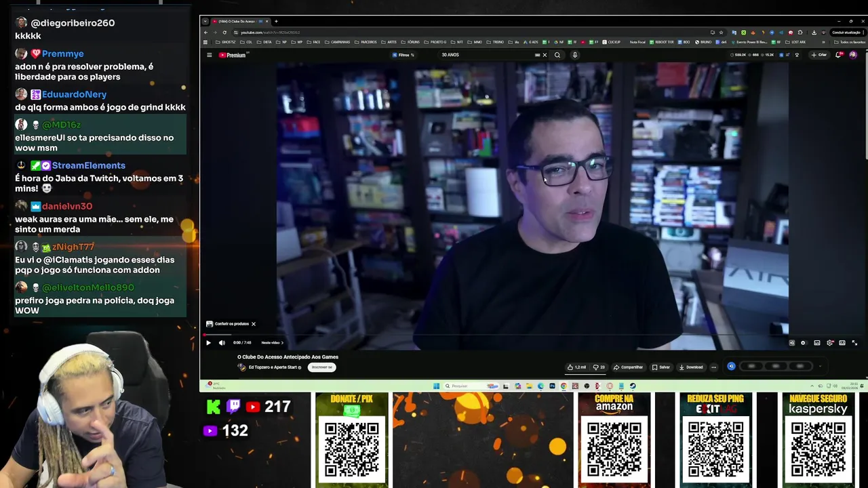Open more actions three-dot menu
The image size is (868, 488).
point(713,367)
